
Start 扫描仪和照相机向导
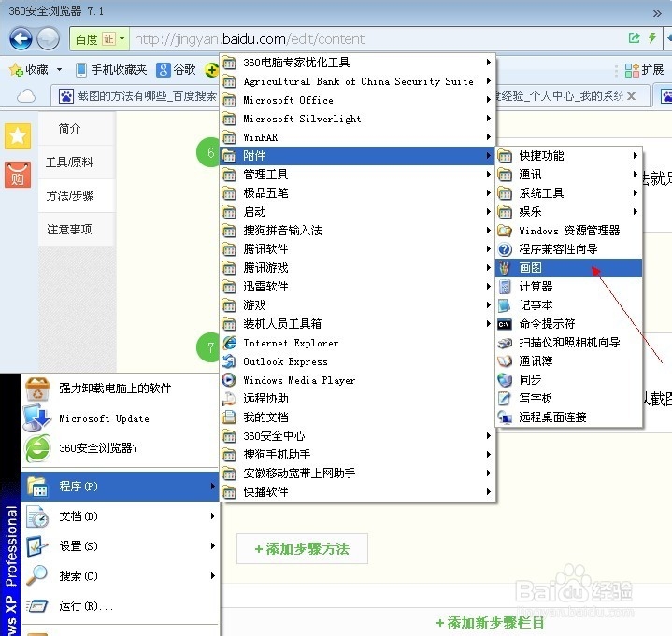coord(568,343)
